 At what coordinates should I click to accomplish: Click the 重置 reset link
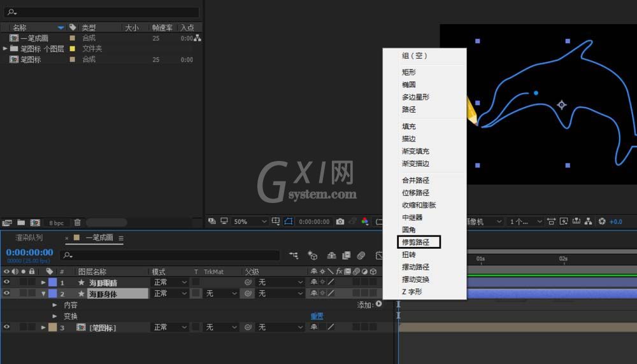317,316
